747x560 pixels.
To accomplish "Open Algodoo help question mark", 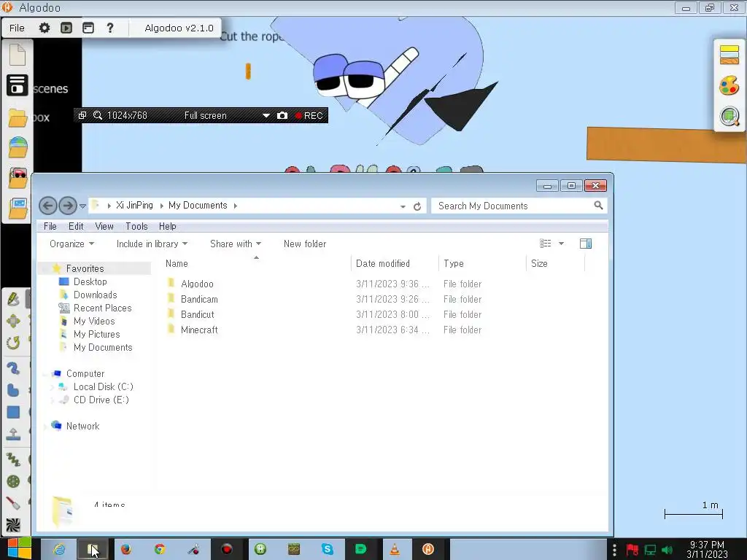I will 110,28.
